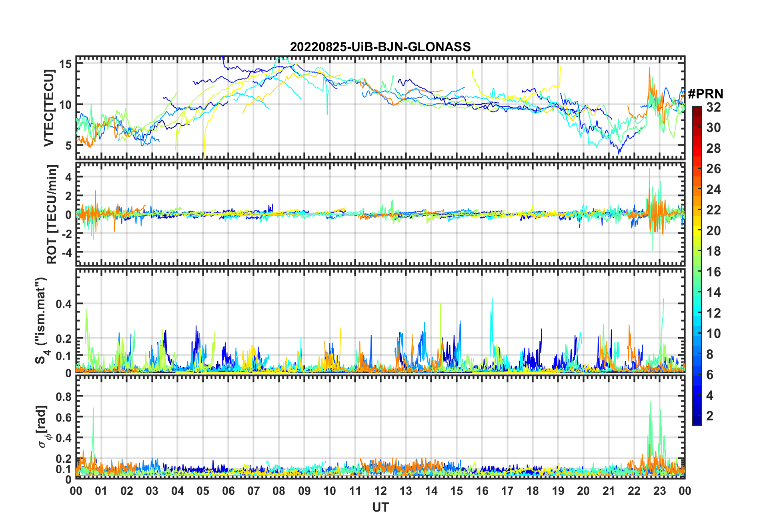Click the 15 tick on VTEC axis
The image size is (761, 532).
pos(66,64)
